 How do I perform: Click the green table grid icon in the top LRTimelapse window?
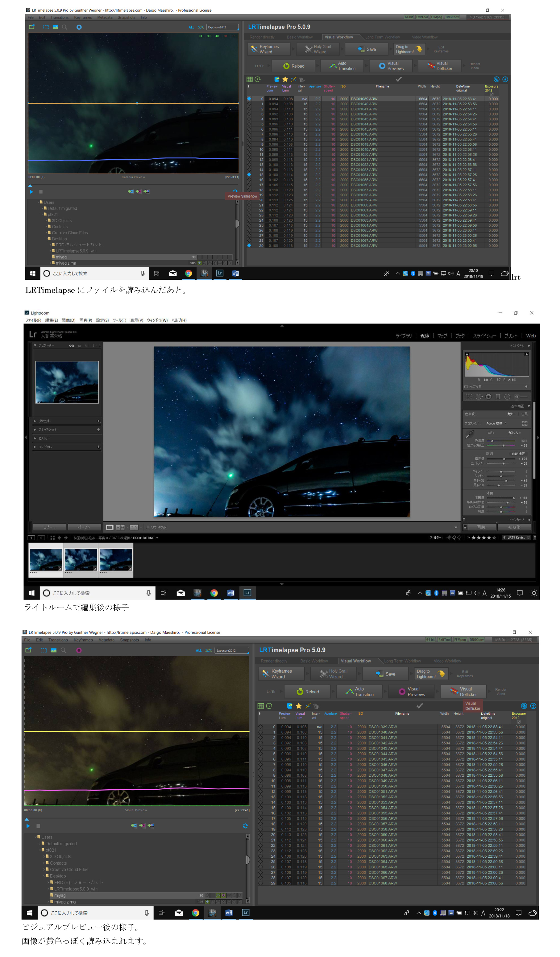(x=249, y=79)
